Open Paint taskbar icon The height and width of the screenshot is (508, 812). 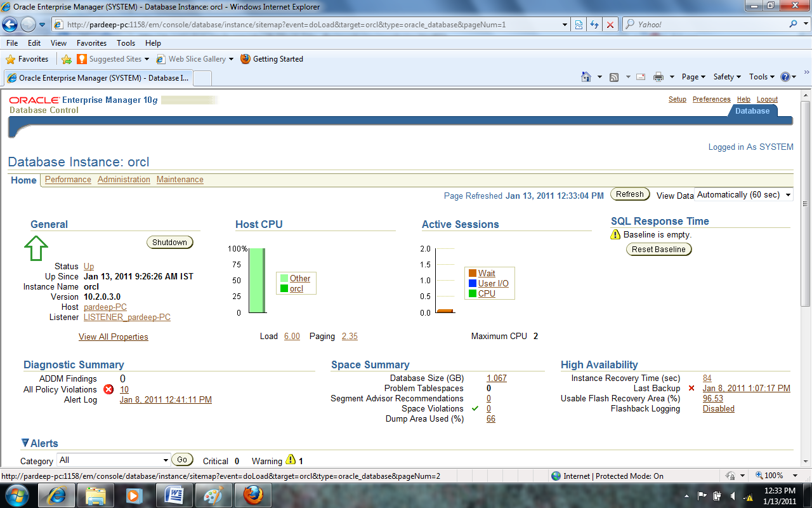point(213,495)
